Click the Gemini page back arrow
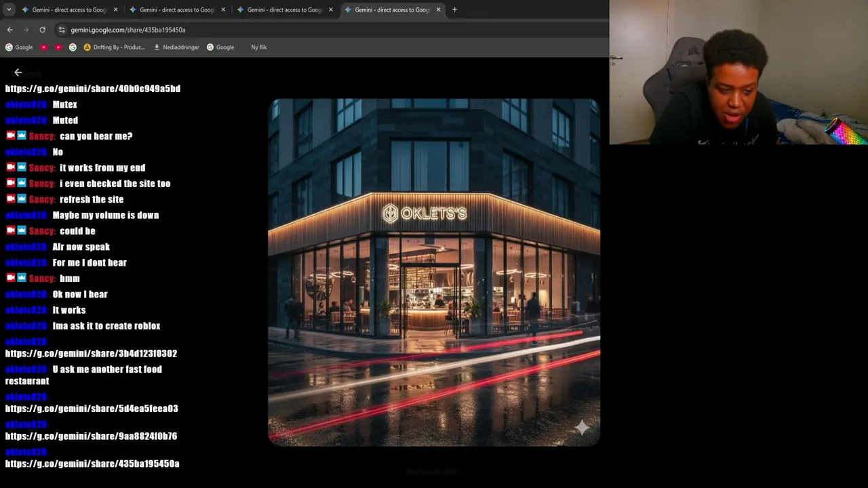This screenshot has width=868, height=488. [18, 73]
